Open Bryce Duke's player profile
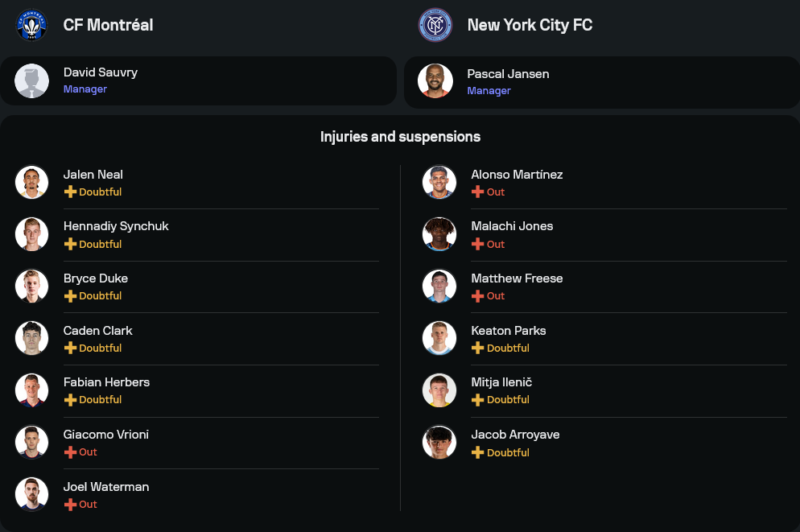 click(x=96, y=278)
